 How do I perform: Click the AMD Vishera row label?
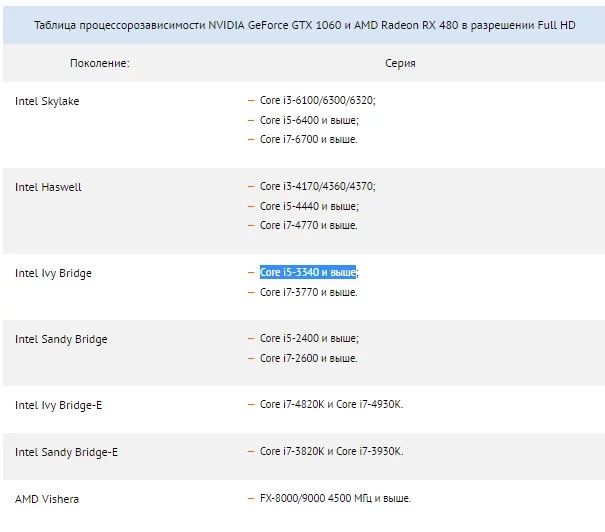point(47,498)
